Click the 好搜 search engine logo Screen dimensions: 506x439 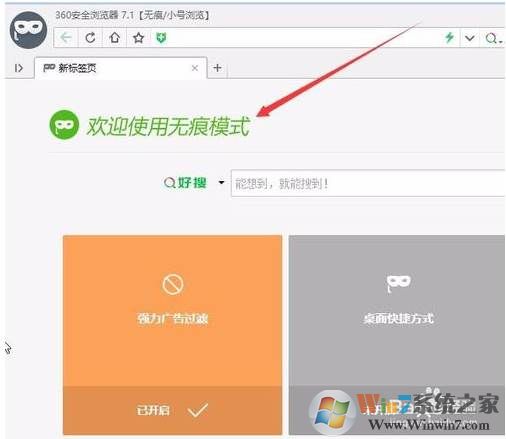click(x=185, y=183)
